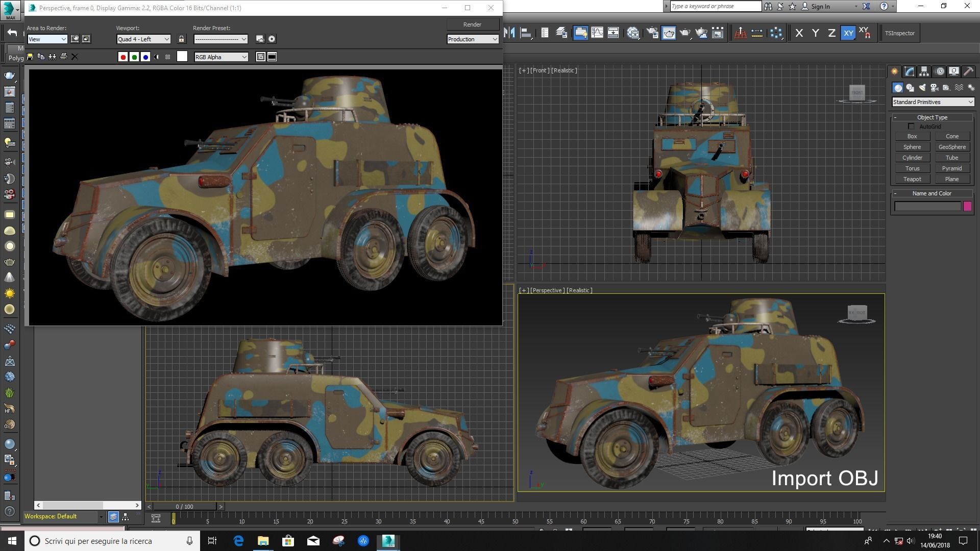Copy the rendered image to the clipboard

coord(41,57)
